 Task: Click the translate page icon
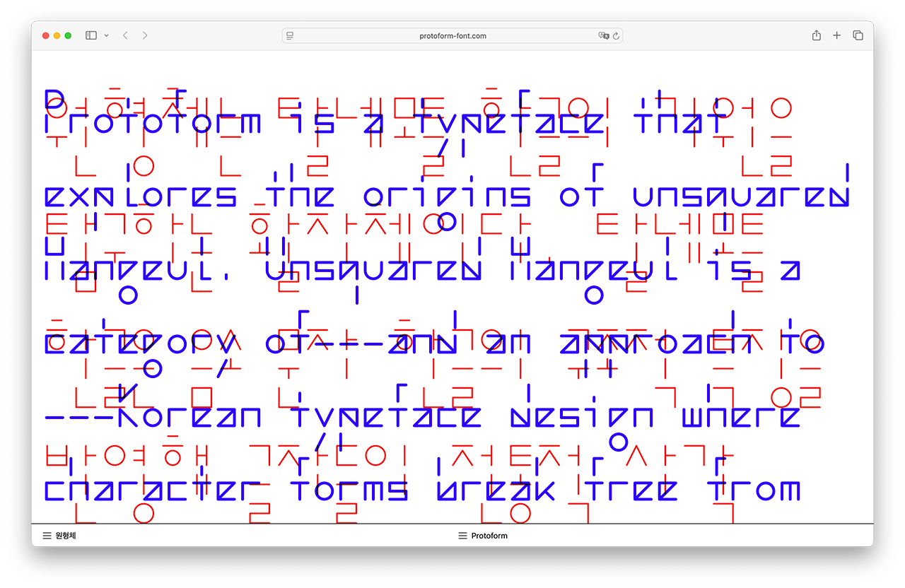pyautogui.click(x=603, y=35)
